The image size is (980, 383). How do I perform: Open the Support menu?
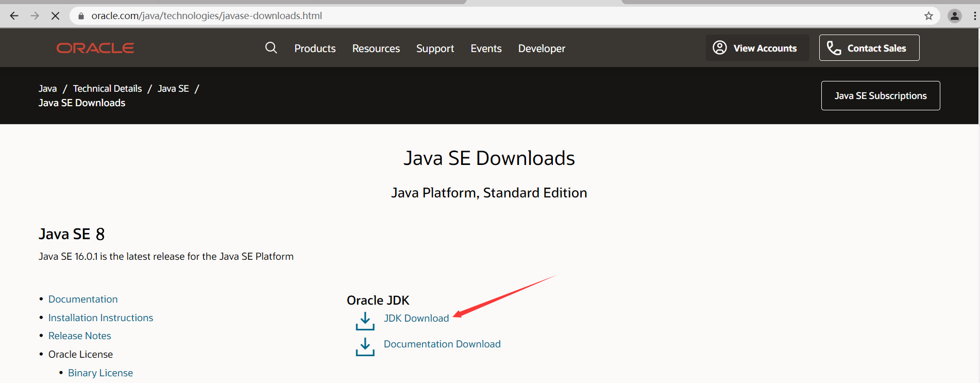pyautogui.click(x=435, y=48)
